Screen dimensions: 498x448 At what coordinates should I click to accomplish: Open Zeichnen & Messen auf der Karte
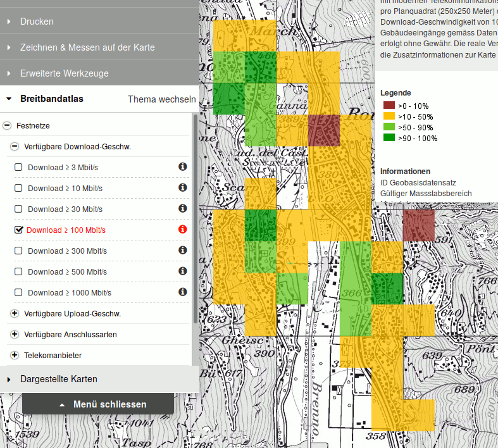(87, 47)
